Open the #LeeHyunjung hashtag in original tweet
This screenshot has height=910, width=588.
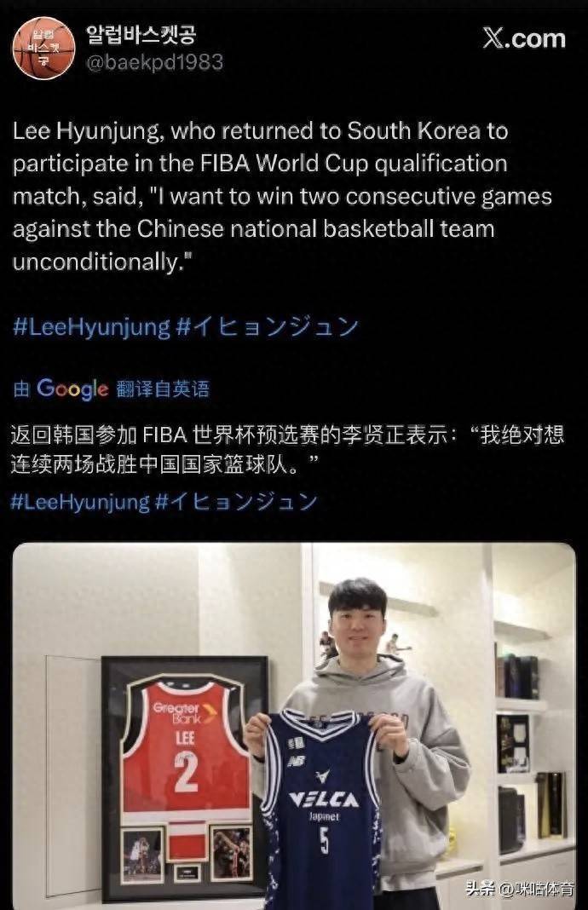coord(91,326)
